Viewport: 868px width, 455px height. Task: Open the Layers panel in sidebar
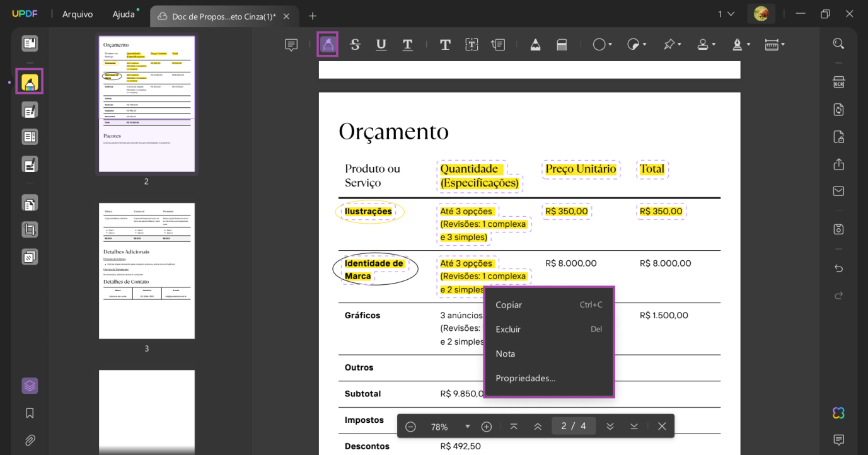click(30, 386)
